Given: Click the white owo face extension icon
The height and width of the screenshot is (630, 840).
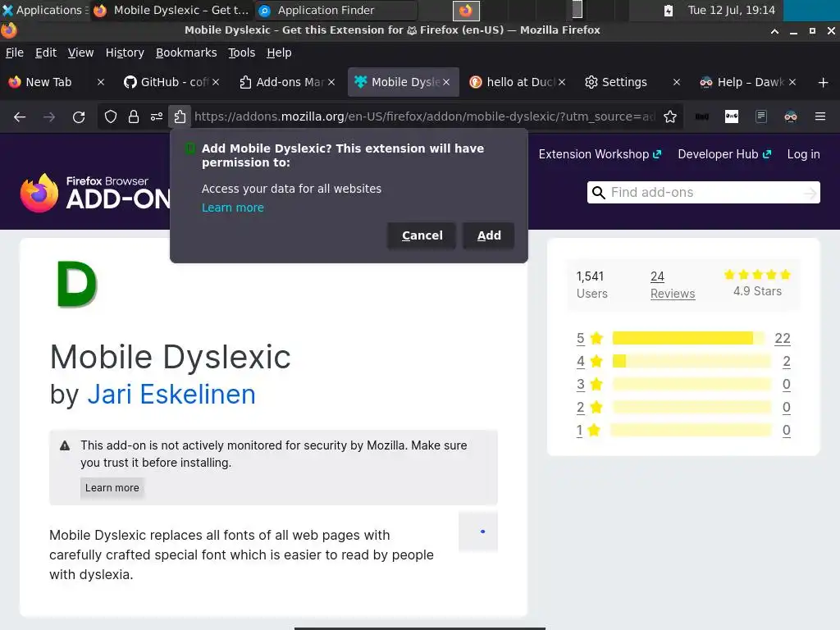Looking at the screenshot, I should coord(732,116).
